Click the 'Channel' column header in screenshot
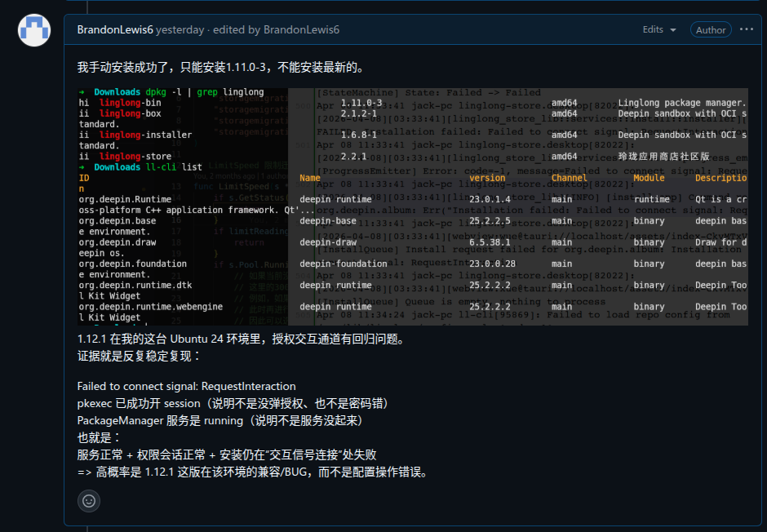This screenshot has height=532, width=767. [x=569, y=178]
